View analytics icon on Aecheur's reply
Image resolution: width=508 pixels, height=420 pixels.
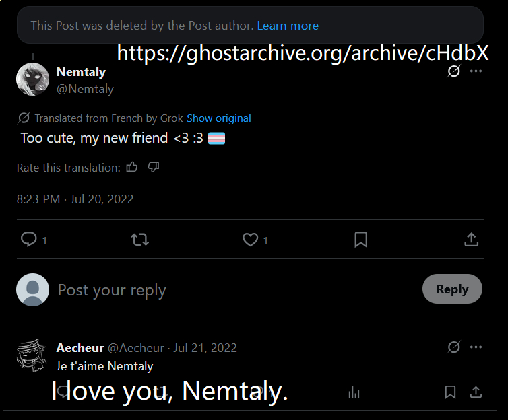point(354,393)
